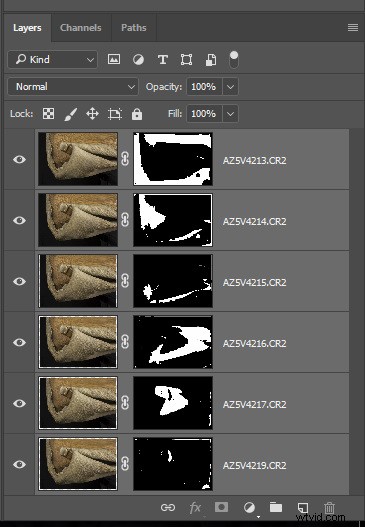The width and height of the screenshot is (365, 527).
Task: Select the AZ5V4217.CR2 layer mask thumbnail
Action: tap(173, 403)
